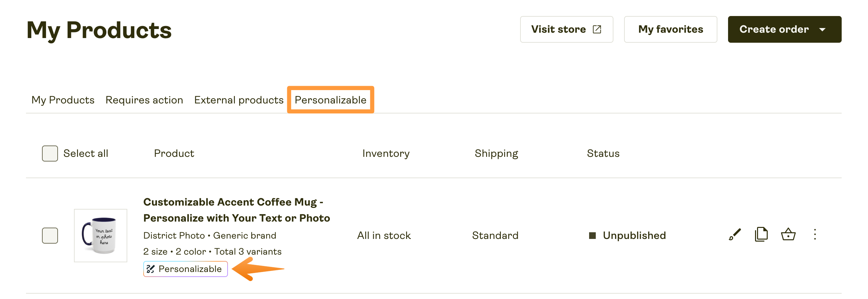The image size is (868, 299).
Task: Check the coffee mug product row checkbox
Action: coord(50,235)
